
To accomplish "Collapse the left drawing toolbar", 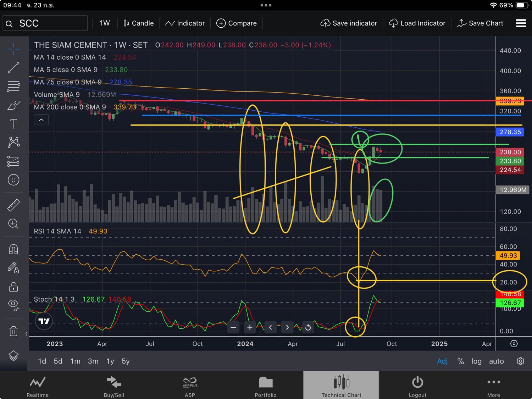I will click(26, 334).
